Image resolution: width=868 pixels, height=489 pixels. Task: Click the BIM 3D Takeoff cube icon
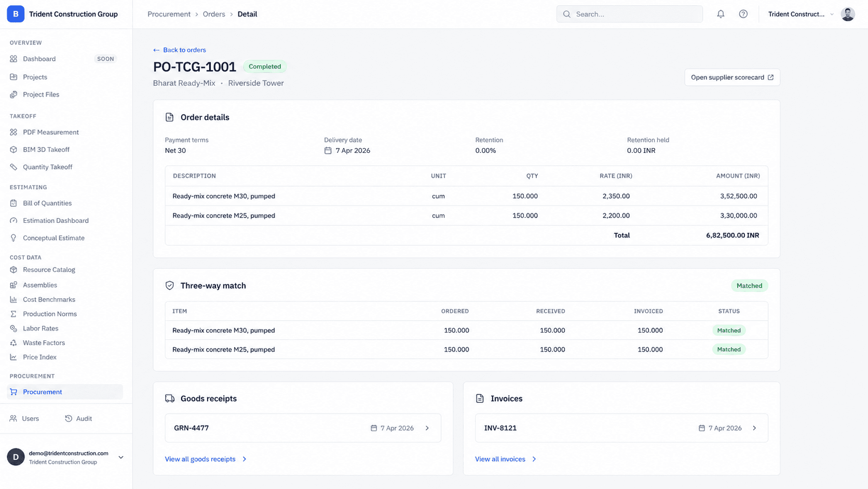point(13,150)
